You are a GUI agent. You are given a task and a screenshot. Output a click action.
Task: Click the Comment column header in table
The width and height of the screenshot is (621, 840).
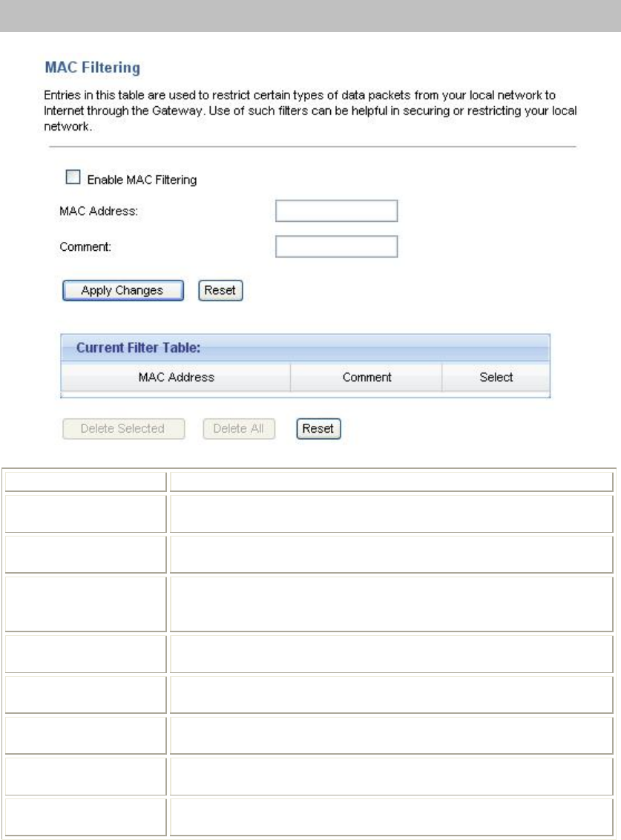[367, 377]
